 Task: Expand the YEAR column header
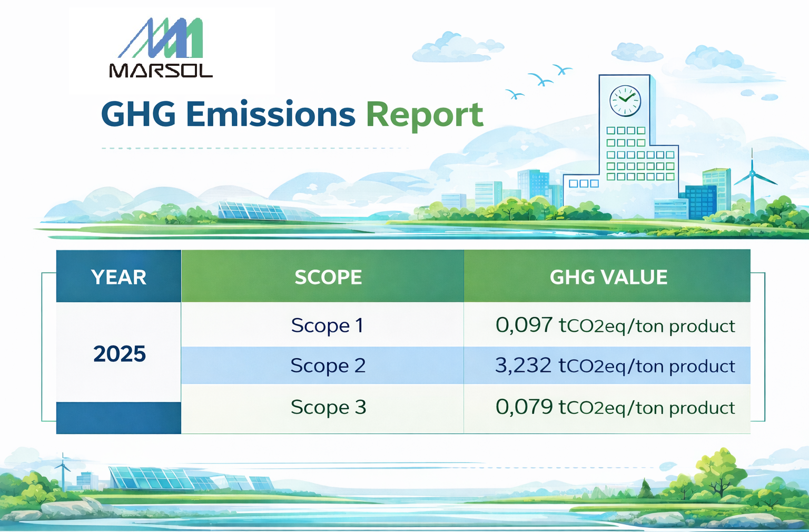tap(119, 276)
